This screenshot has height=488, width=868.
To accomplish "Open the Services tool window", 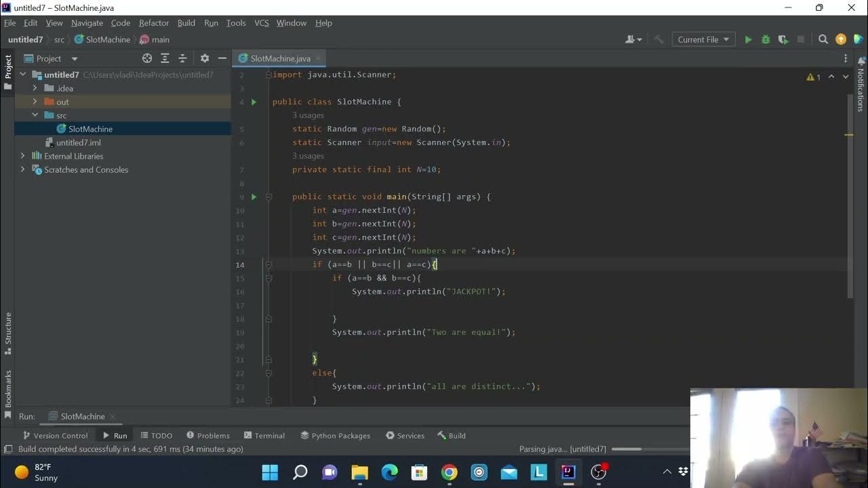I will tap(405, 436).
